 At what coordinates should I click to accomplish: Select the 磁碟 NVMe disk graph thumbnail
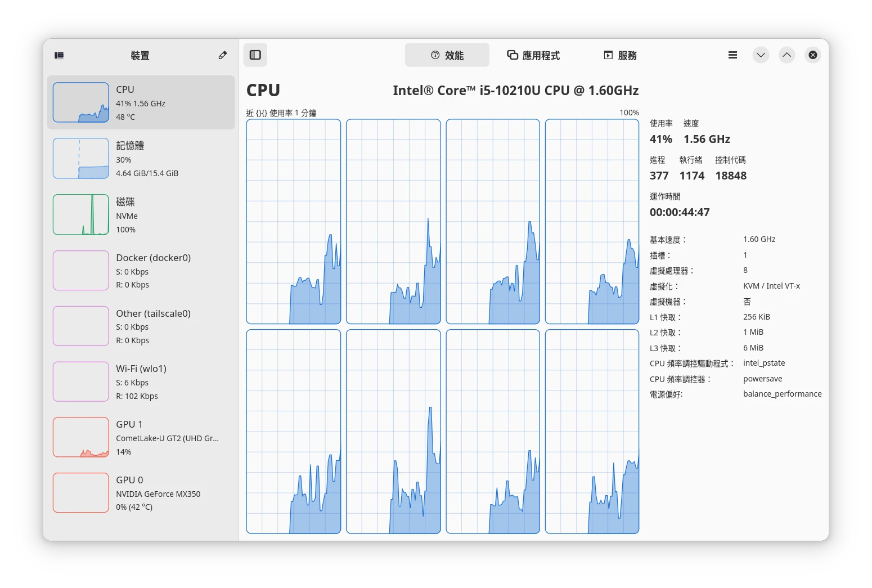[81, 215]
